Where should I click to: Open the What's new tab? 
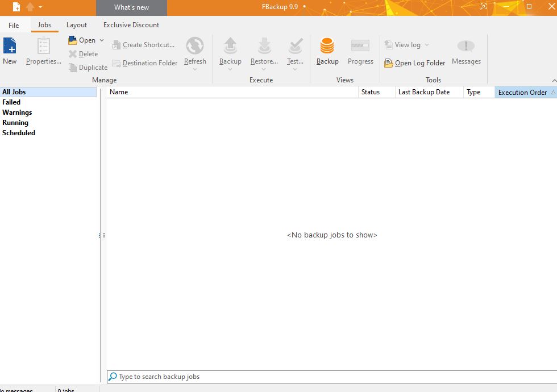point(131,7)
